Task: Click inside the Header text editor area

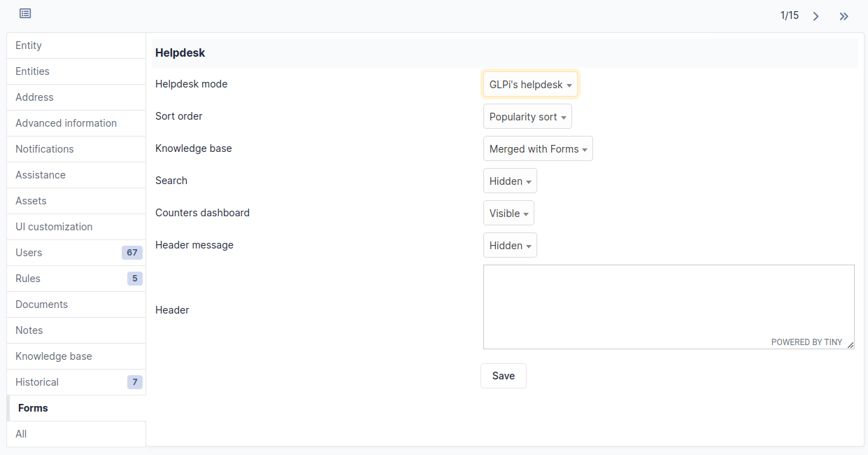Action: click(668, 301)
